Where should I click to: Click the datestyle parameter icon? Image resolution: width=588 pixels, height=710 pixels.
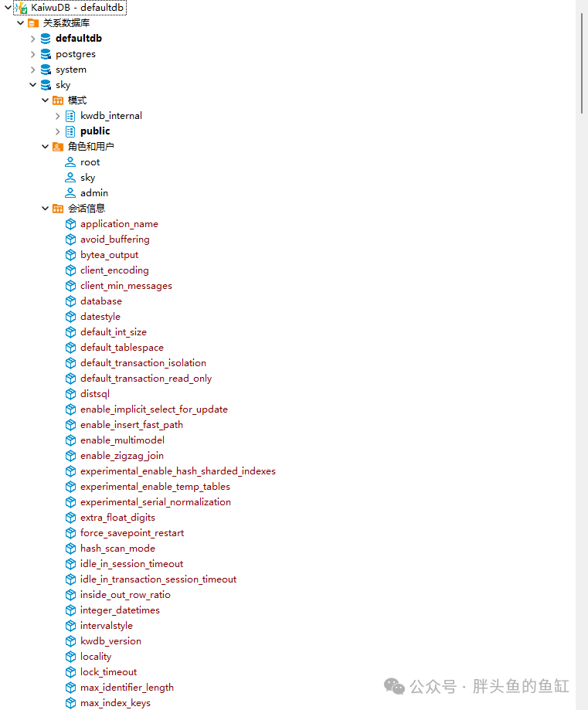[70, 317]
